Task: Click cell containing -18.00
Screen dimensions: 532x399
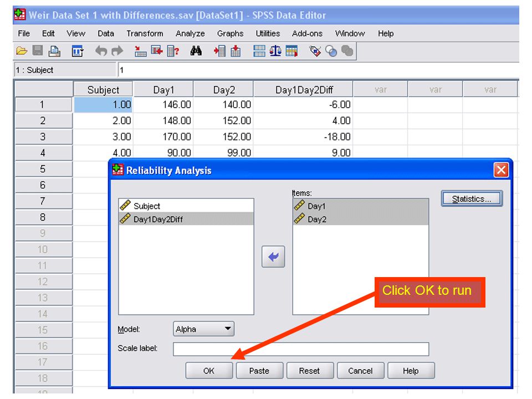Action: point(304,137)
